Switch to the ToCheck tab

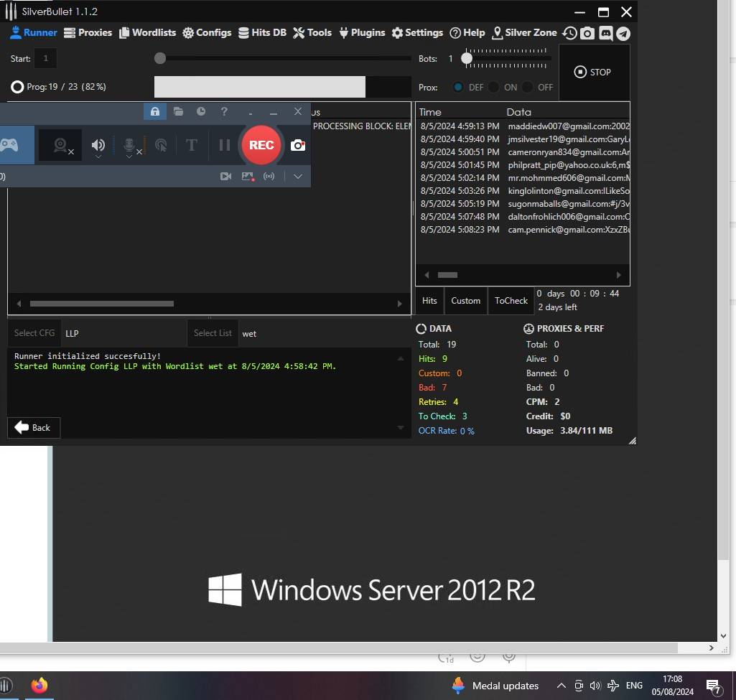tap(511, 301)
